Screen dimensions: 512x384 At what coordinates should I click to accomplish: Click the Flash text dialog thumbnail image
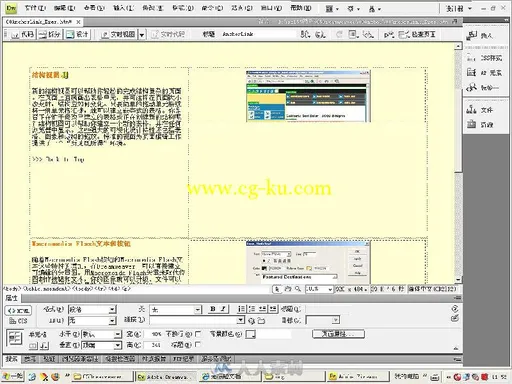click(308, 262)
